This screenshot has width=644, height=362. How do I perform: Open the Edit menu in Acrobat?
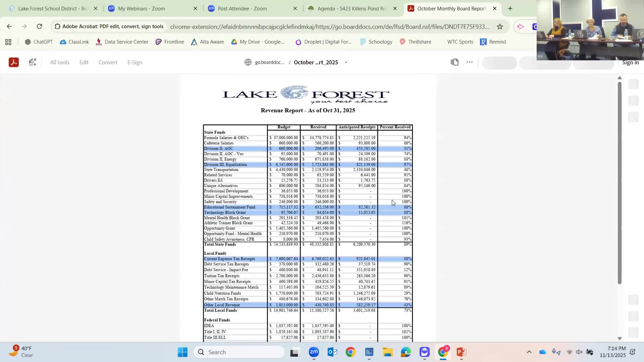click(x=84, y=62)
